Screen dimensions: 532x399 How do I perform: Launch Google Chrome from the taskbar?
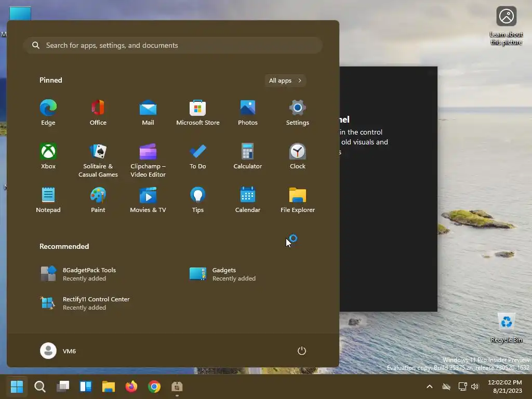(154, 386)
